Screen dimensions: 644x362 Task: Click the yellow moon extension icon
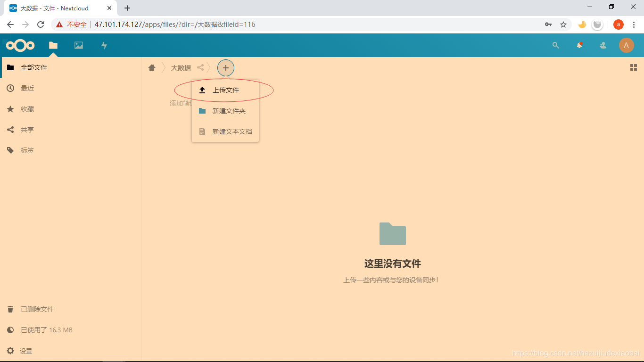582,25
